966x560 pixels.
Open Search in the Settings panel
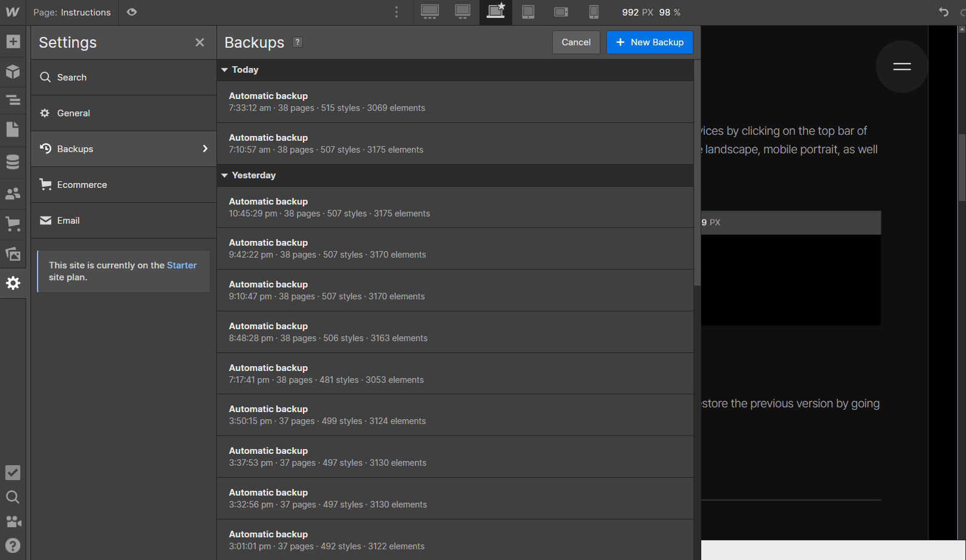72,77
